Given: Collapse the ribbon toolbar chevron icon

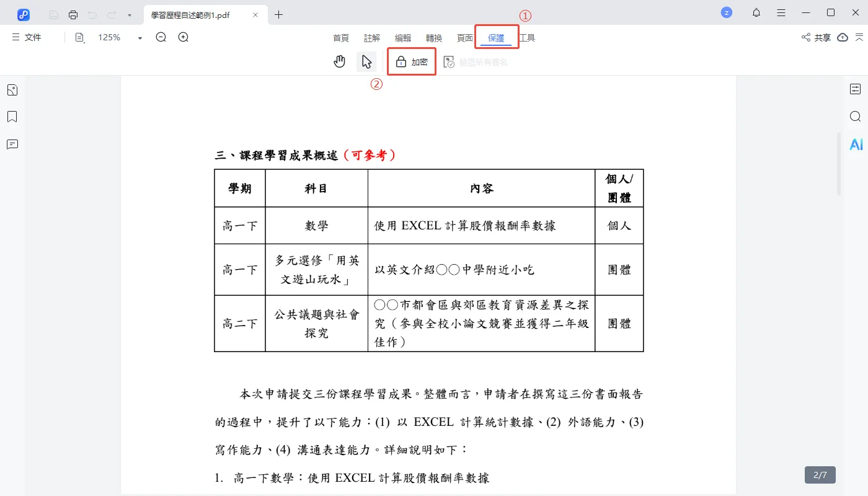Looking at the screenshot, I should (x=859, y=37).
